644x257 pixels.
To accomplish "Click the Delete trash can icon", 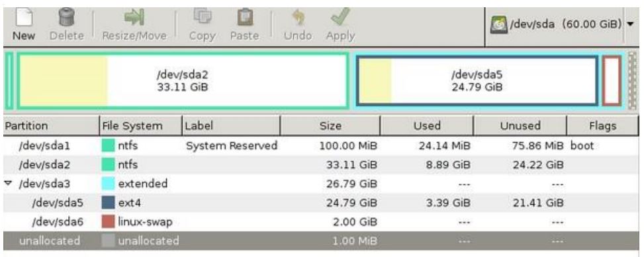I will pos(67,17).
